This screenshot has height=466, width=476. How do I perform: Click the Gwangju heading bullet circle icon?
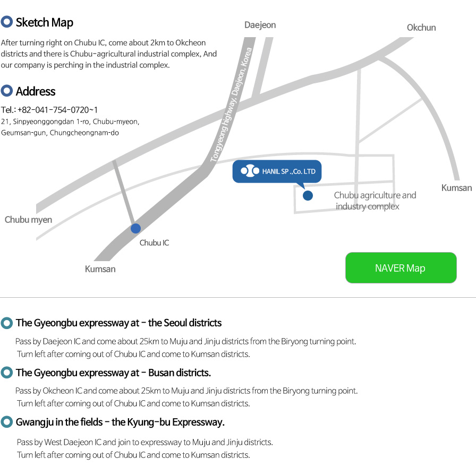7,422
